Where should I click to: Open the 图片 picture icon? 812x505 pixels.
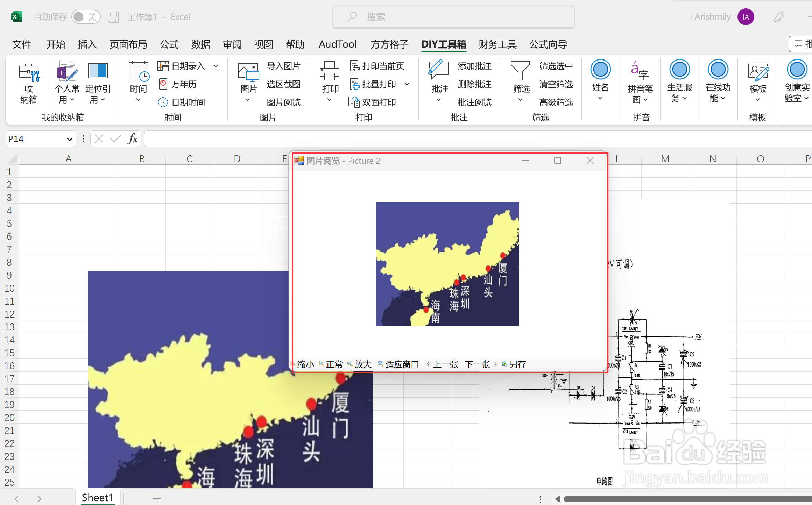(x=248, y=72)
